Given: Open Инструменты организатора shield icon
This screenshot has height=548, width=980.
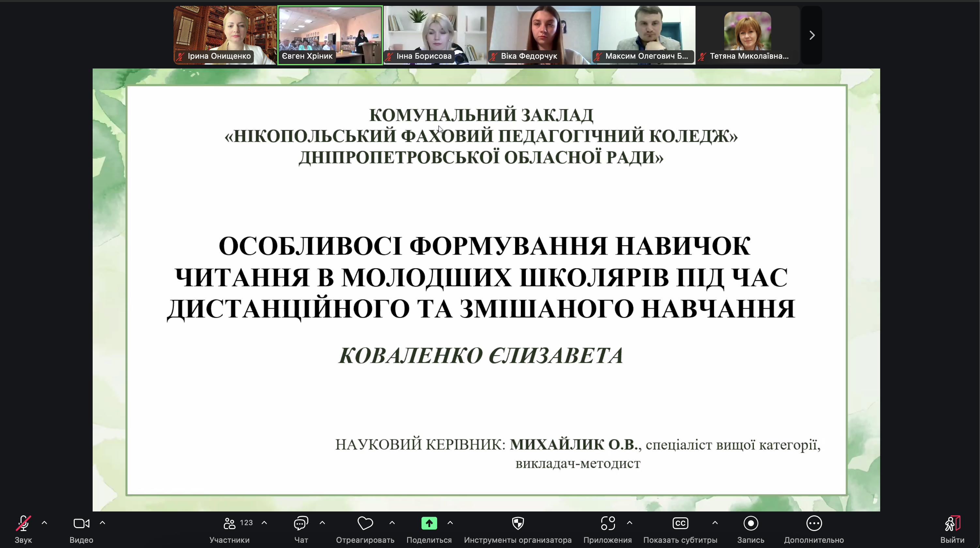Looking at the screenshot, I should (x=518, y=524).
